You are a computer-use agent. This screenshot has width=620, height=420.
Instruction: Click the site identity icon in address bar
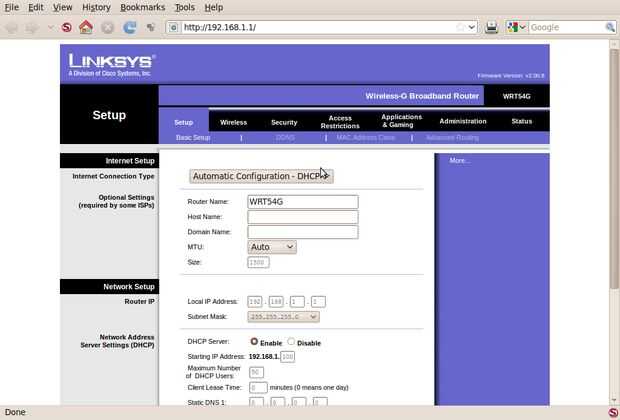(174, 27)
